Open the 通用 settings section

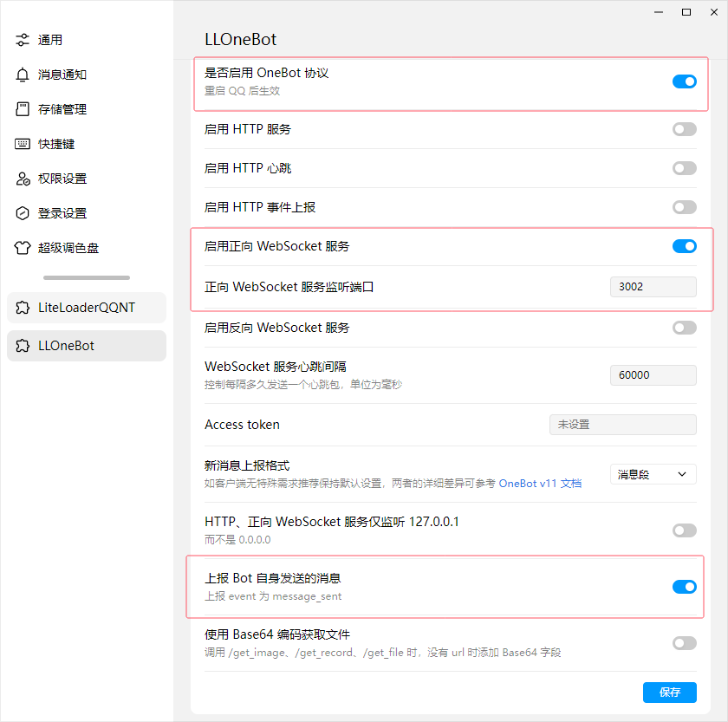click(87, 40)
